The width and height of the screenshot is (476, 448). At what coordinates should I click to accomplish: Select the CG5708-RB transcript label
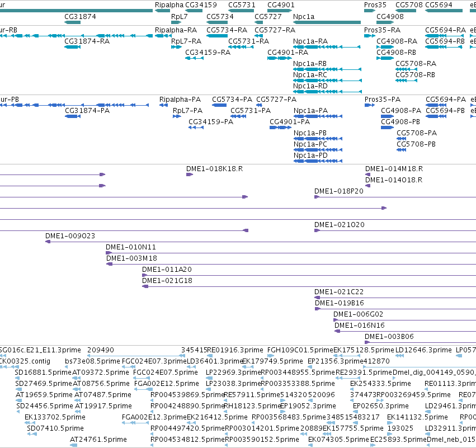click(415, 75)
